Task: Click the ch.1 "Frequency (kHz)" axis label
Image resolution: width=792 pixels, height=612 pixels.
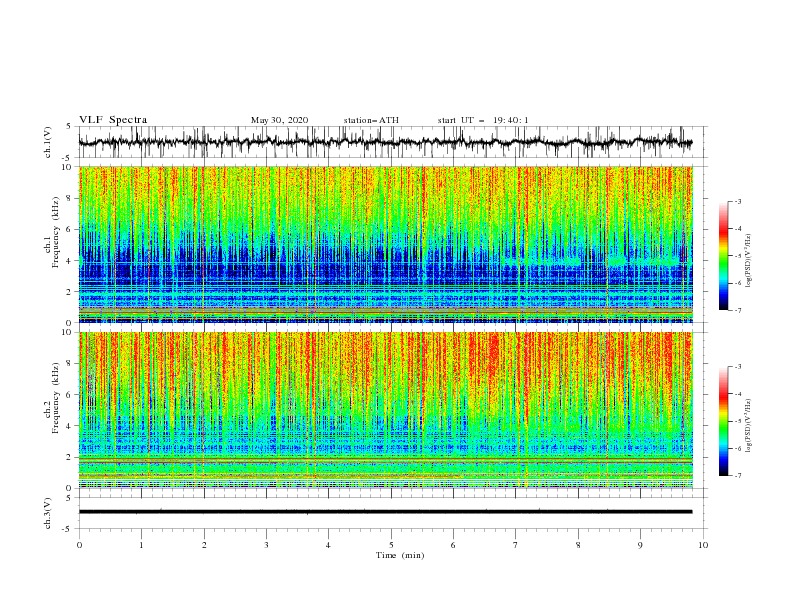Action: 56,232
